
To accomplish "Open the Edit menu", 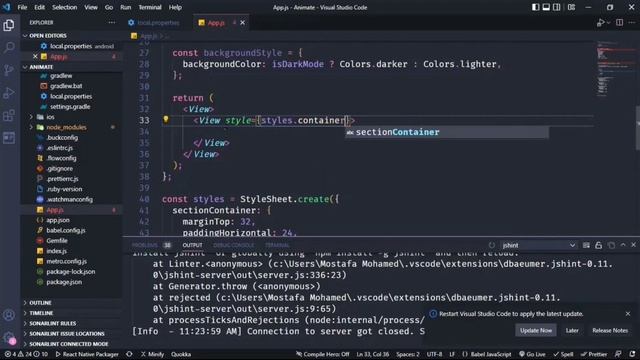I will point(40,7).
